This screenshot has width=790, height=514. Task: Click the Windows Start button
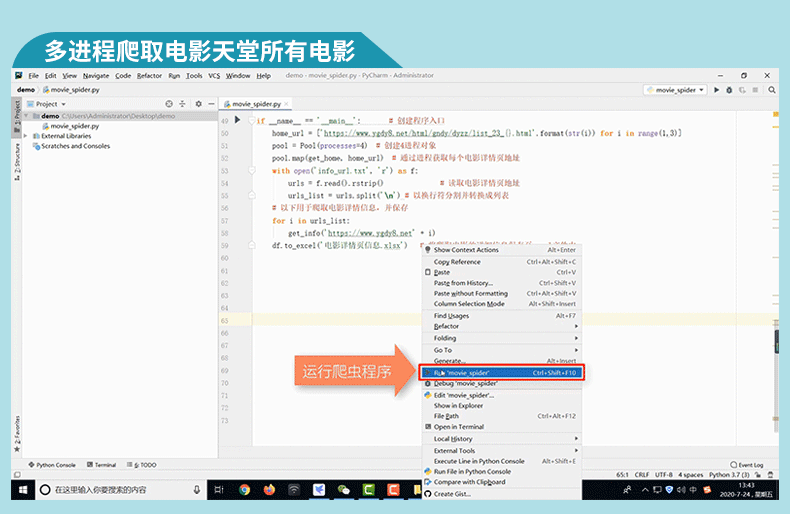coord(23,489)
